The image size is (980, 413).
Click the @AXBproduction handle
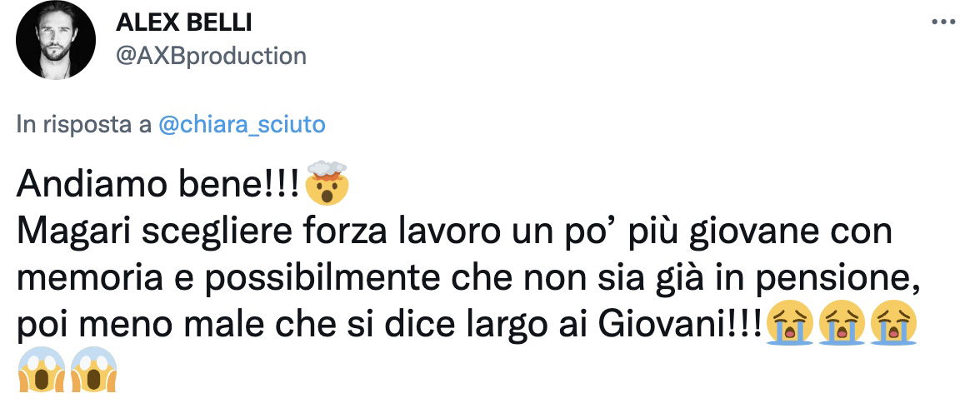(x=212, y=57)
